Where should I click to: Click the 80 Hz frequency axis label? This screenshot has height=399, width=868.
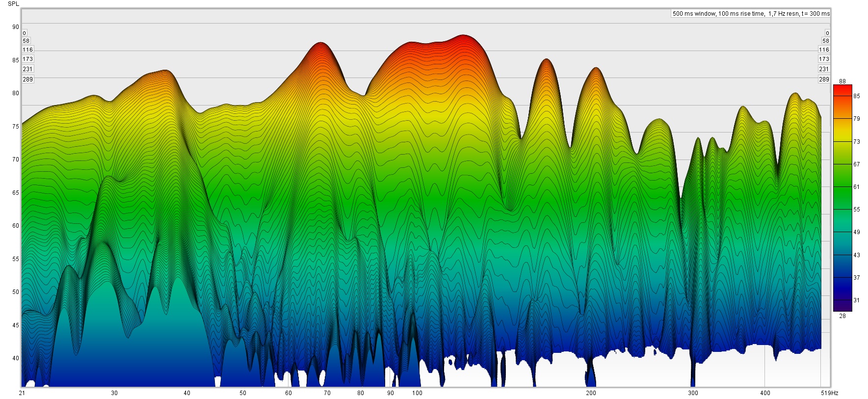pos(361,393)
